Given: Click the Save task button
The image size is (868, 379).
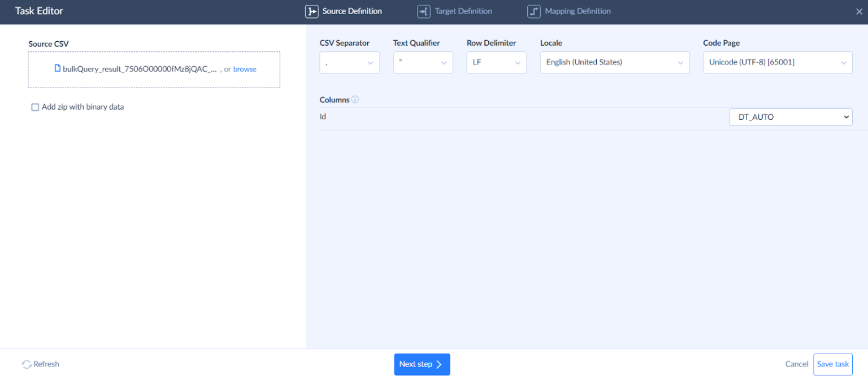Looking at the screenshot, I should pyautogui.click(x=832, y=364).
